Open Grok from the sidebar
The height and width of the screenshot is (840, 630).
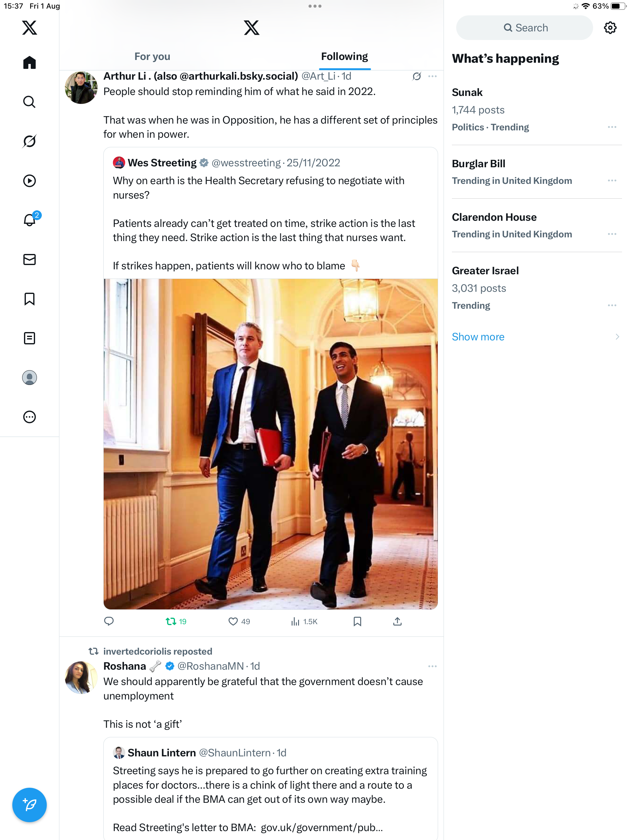(x=29, y=141)
